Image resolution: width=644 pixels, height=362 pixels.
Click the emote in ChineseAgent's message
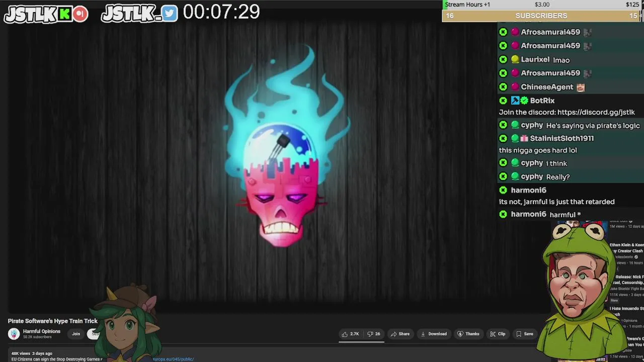tap(581, 87)
